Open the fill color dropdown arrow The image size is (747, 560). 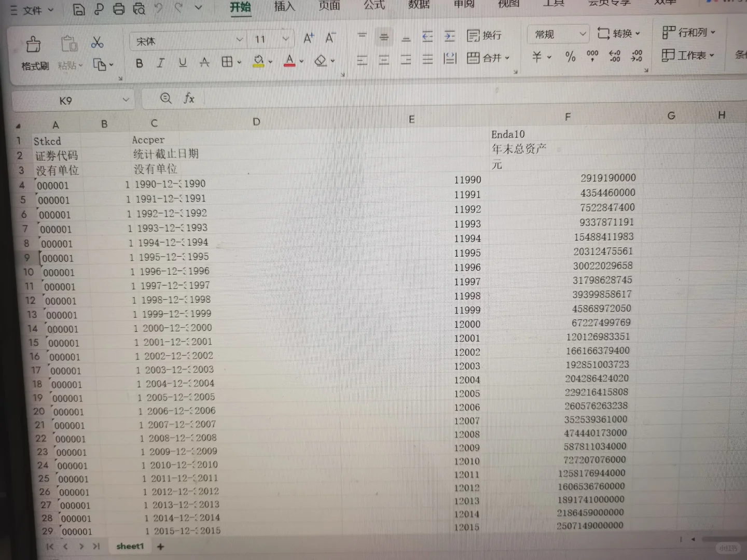pos(270,62)
